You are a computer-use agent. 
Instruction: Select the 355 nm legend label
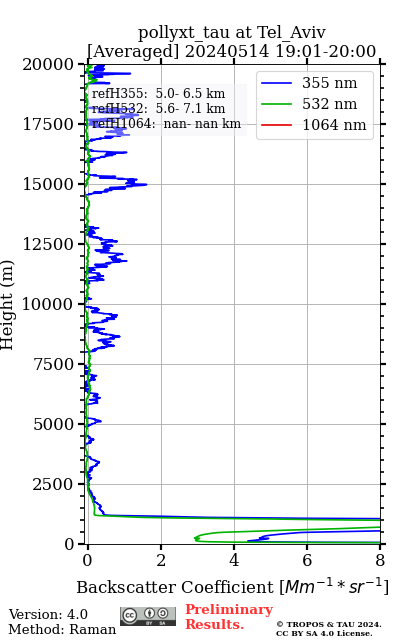pos(329,83)
